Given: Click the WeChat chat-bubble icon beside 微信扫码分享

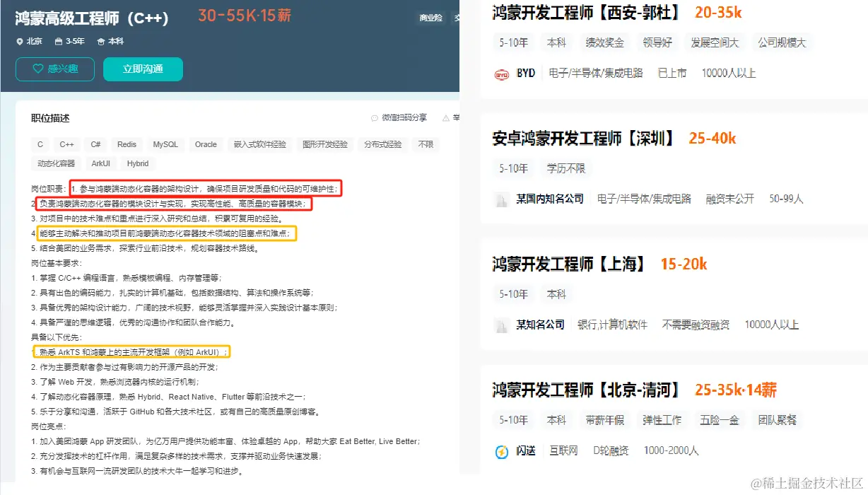Looking at the screenshot, I should (x=375, y=117).
